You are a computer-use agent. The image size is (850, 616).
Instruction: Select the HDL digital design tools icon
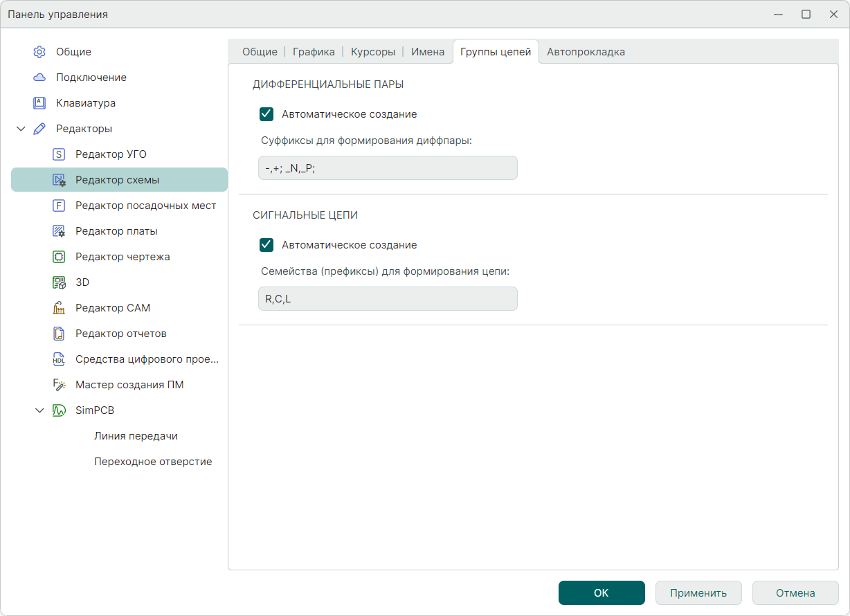59,359
